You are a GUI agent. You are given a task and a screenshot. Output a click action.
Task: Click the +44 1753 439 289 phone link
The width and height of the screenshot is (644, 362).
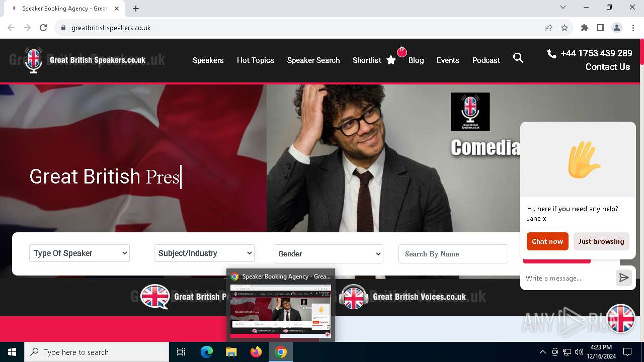tap(596, 53)
